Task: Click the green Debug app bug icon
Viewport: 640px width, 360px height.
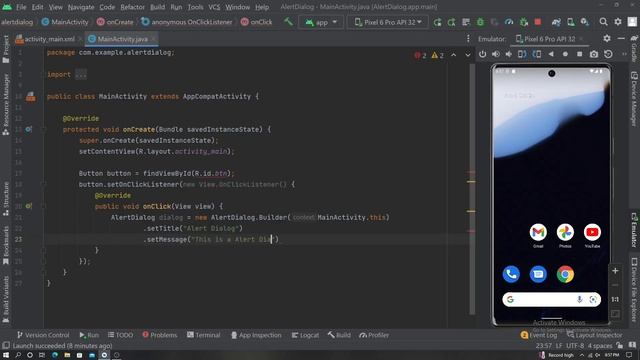Action: coord(480,22)
